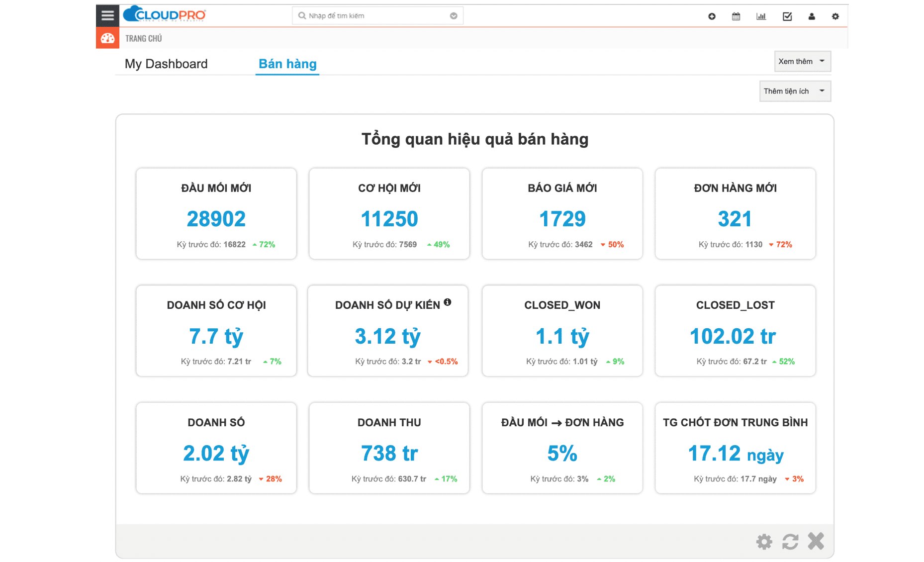Open the settings gear in header
This screenshot has height=562, width=924.
coord(835,16)
